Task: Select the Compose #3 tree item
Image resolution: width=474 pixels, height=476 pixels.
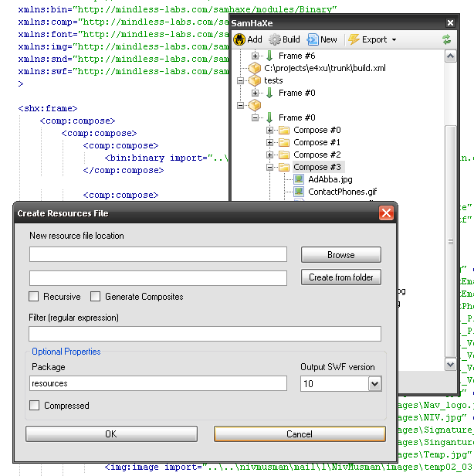Action: (317, 167)
